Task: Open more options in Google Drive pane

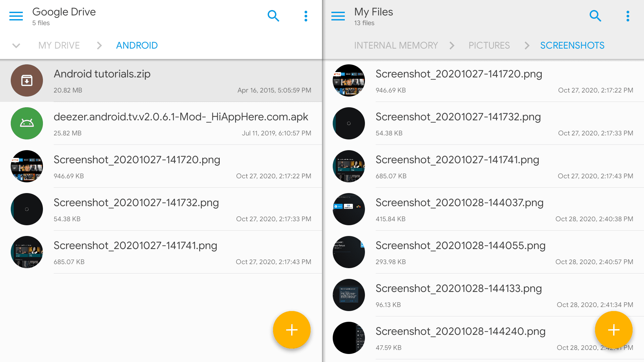Action: [x=306, y=16]
